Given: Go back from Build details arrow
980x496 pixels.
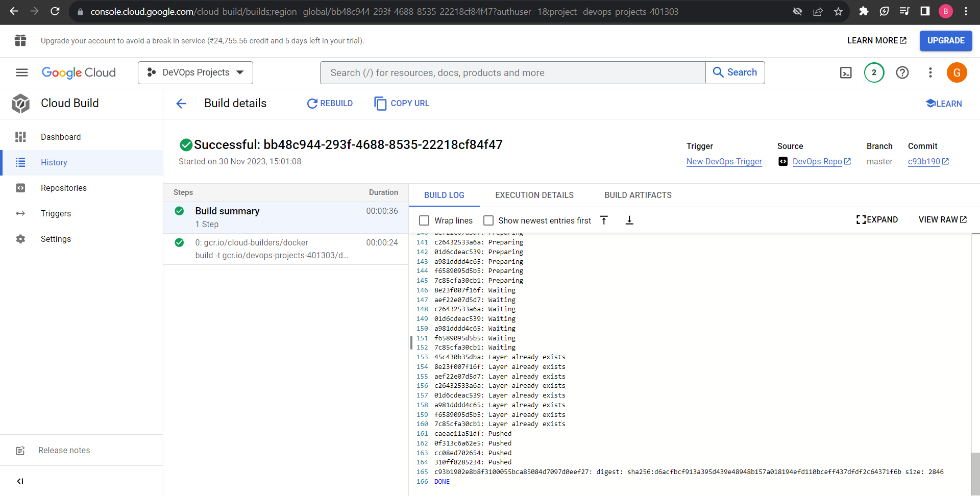Looking at the screenshot, I should pos(181,104).
